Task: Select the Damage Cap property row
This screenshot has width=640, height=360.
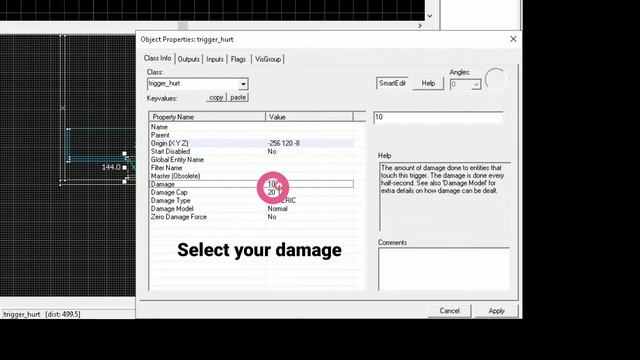Action: point(251,192)
